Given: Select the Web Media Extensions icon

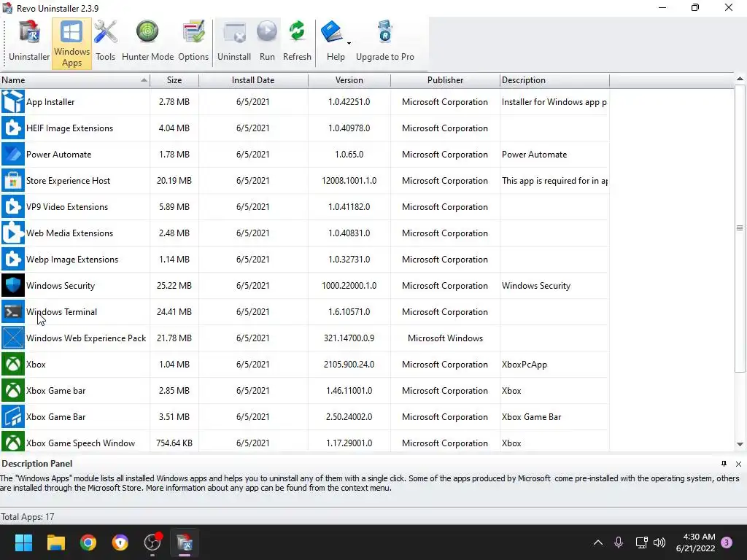Looking at the screenshot, I should pyautogui.click(x=13, y=233).
